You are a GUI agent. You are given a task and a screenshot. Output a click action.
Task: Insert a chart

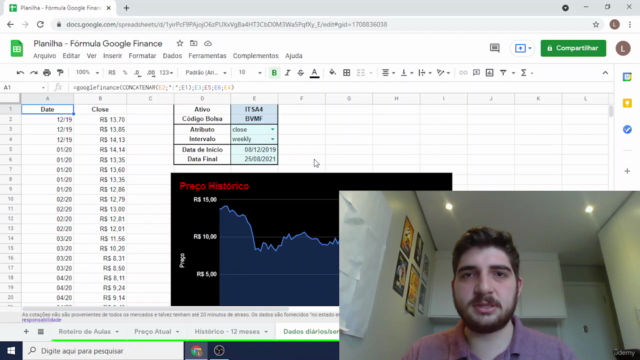coord(489,73)
